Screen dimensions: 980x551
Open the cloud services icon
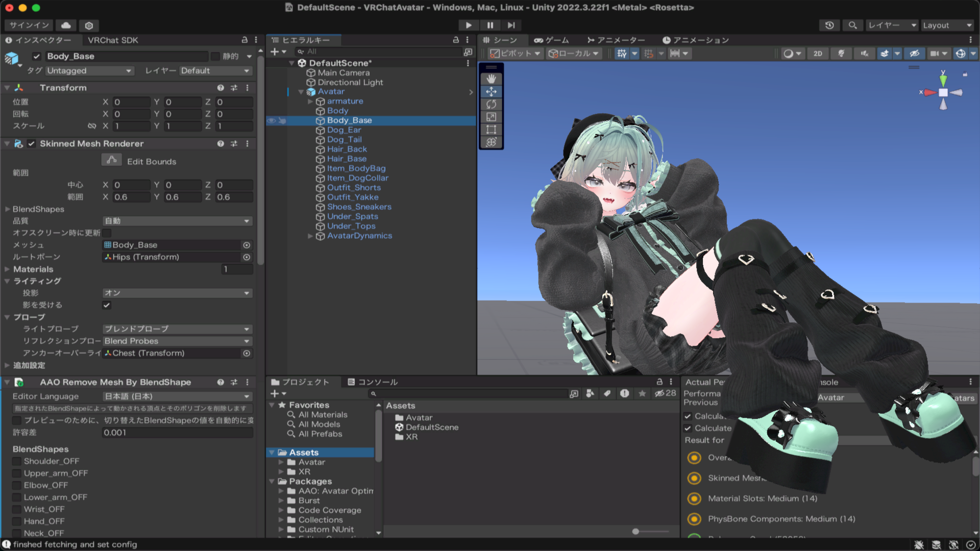tap(66, 25)
